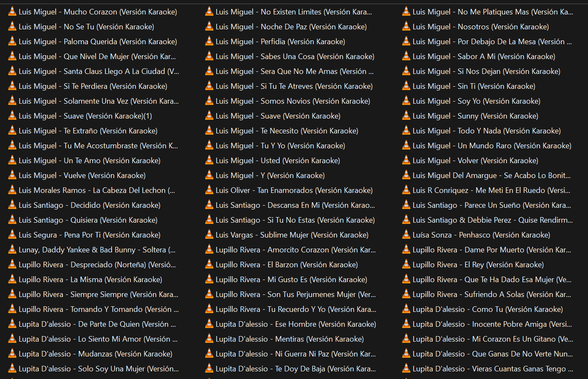588x379 pixels.
Task: Click file icon for Luis Oliver - Tan Enamorados
Action: (209, 190)
